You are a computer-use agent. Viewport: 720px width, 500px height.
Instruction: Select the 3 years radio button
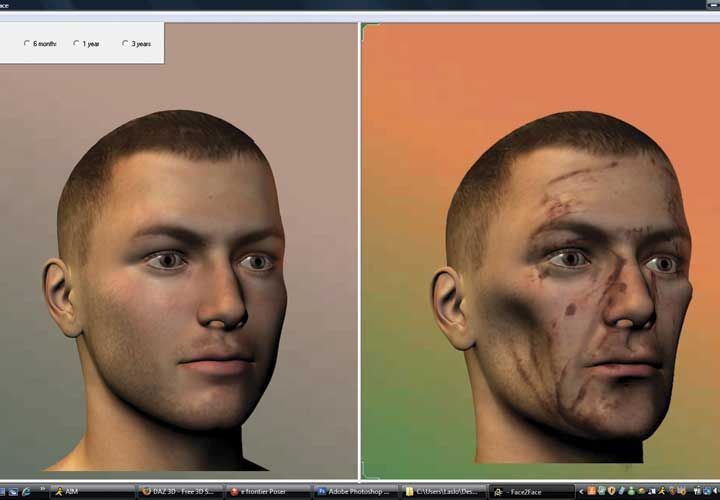(126, 44)
